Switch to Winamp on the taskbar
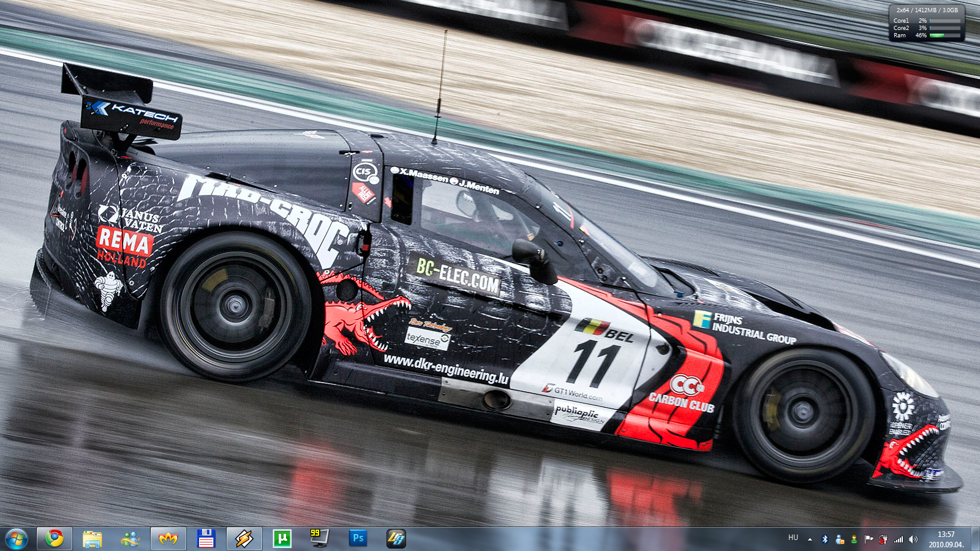This screenshot has height=551, width=980. coord(244,539)
